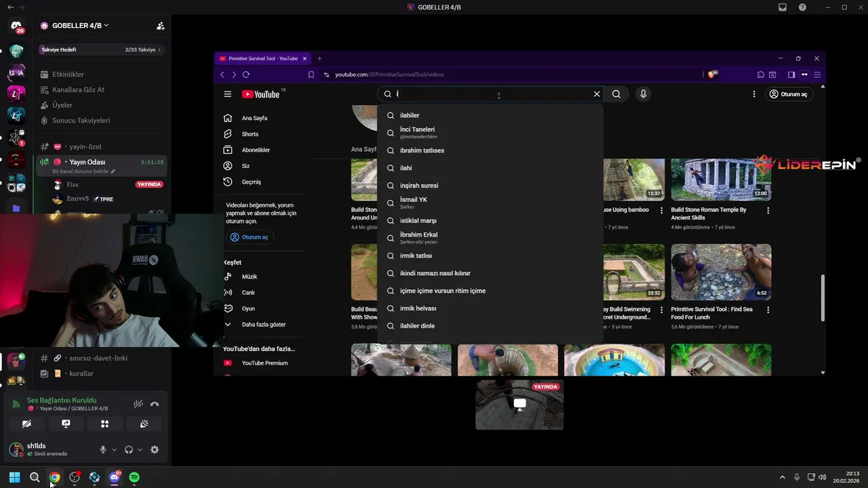
Task: Select 'istiklal marşı' search suggestion
Action: click(x=490, y=220)
